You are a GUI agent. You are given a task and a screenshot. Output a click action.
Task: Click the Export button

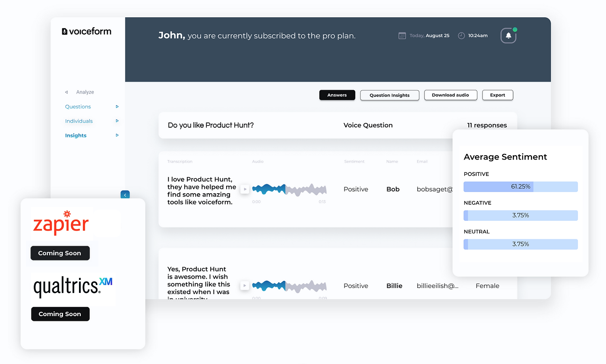[x=497, y=95]
